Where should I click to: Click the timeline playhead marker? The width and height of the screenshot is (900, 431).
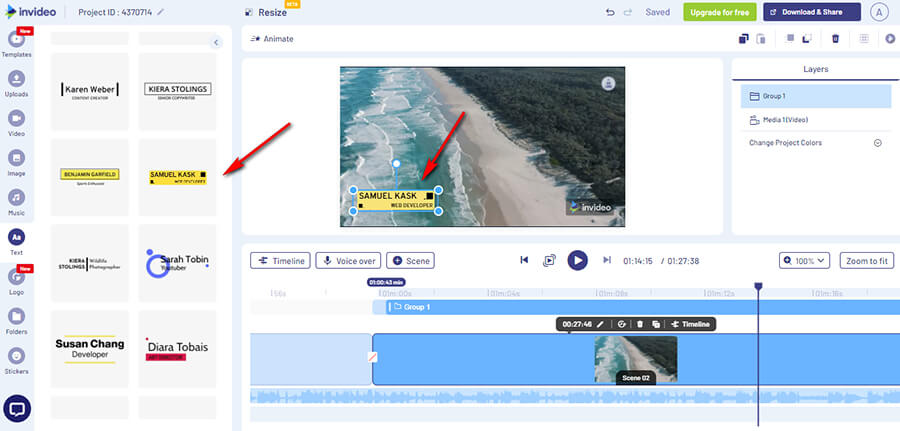[758, 287]
